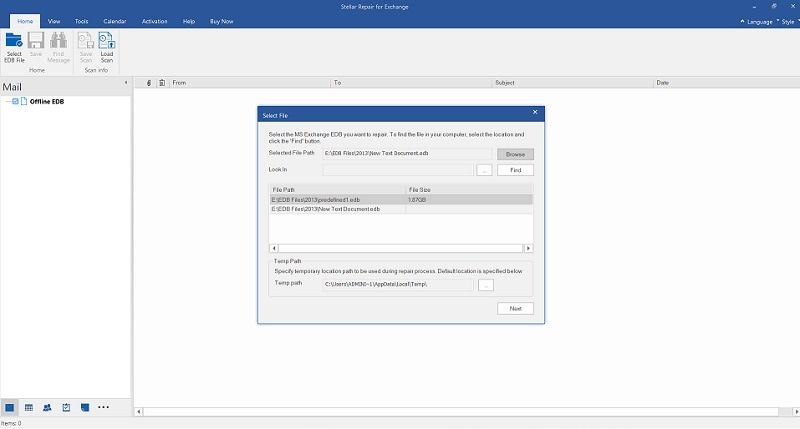Viewport: 800px width, 429px height.
Task: Click the Selected File Path field
Action: [x=407, y=154]
